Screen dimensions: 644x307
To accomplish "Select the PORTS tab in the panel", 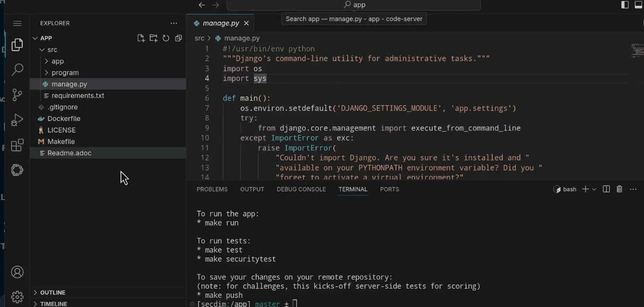I will 389,189.
